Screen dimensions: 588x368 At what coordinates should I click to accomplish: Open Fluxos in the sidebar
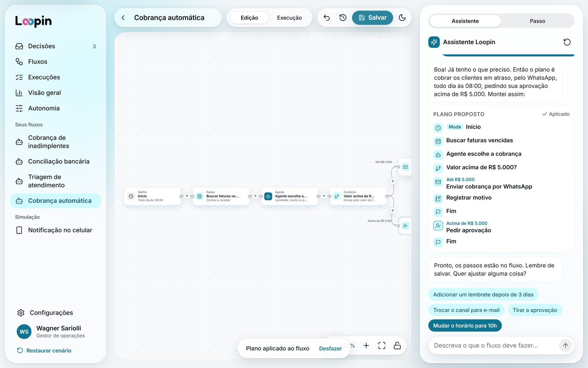click(55, 62)
